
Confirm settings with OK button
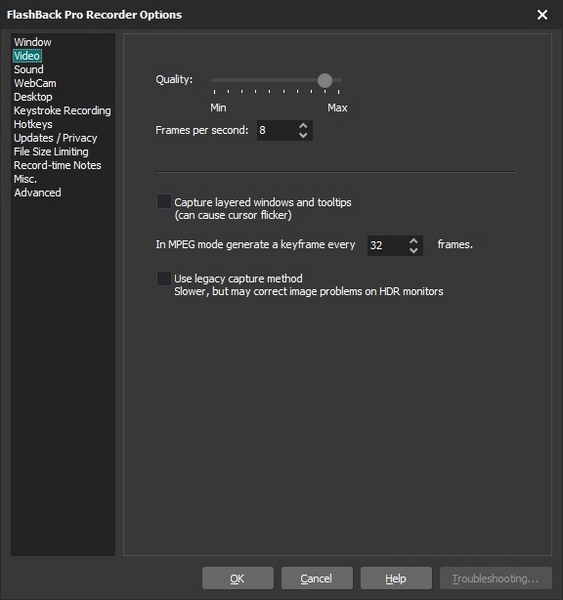(238, 578)
